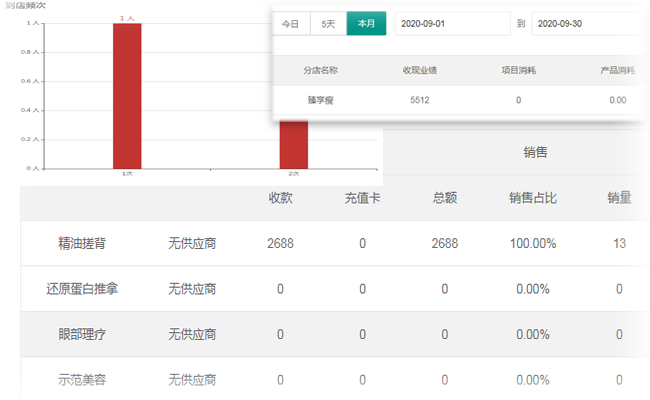
Task: Click the 销量 column header
Action: [619, 198]
